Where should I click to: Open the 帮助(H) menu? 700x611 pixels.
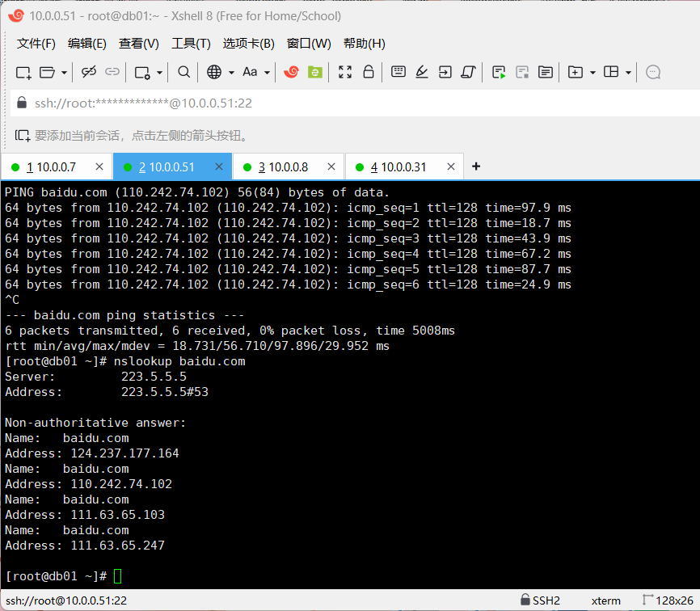(x=365, y=44)
